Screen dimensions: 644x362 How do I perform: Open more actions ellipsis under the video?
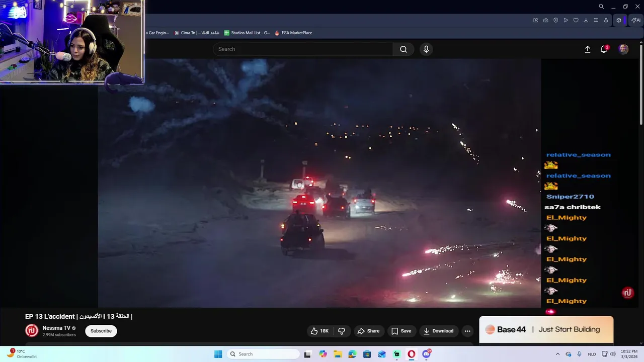(x=467, y=331)
